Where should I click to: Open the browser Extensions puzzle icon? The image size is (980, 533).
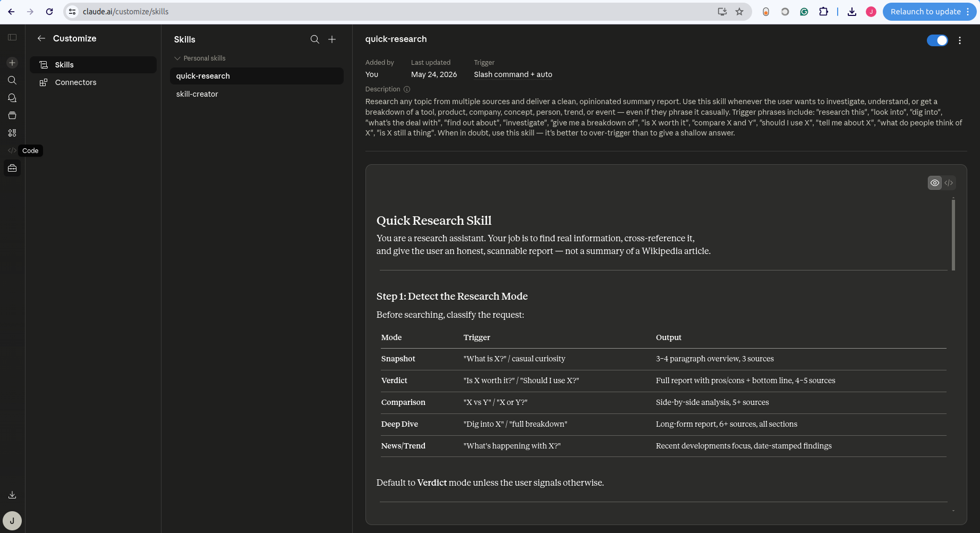(823, 12)
